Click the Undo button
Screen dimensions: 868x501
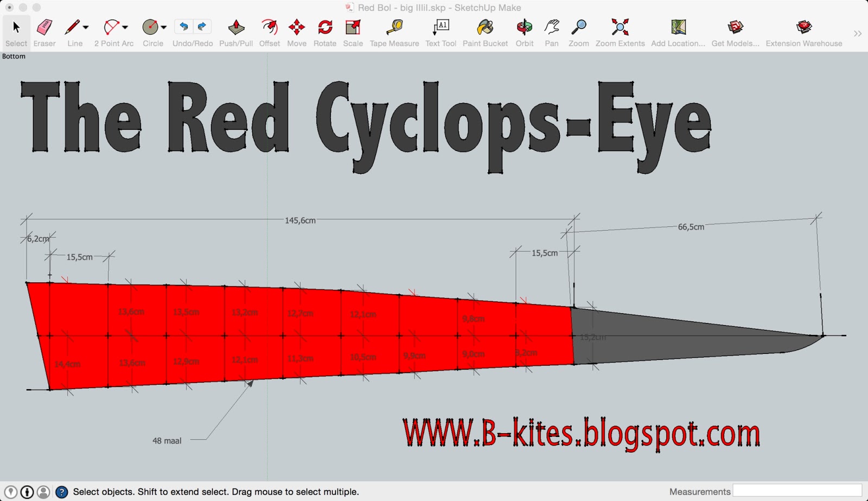click(184, 26)
